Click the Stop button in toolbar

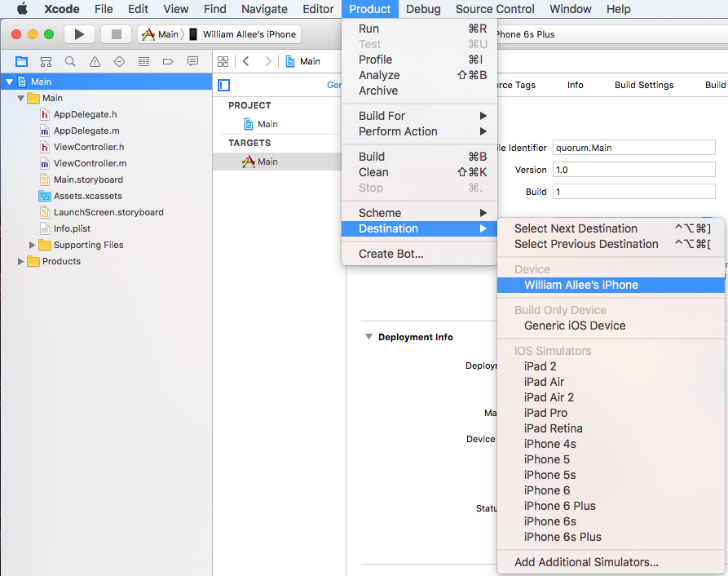tap(115, 34)
